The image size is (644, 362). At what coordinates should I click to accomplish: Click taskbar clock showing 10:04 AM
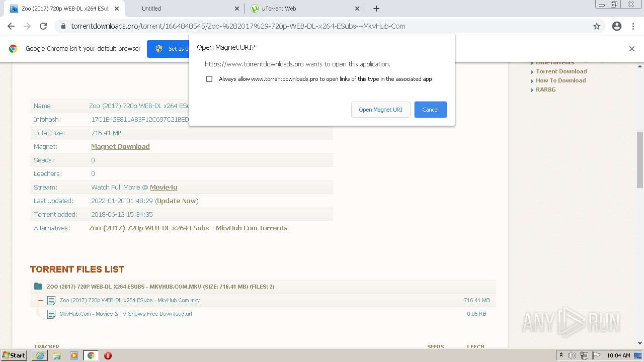click(618, 355)
